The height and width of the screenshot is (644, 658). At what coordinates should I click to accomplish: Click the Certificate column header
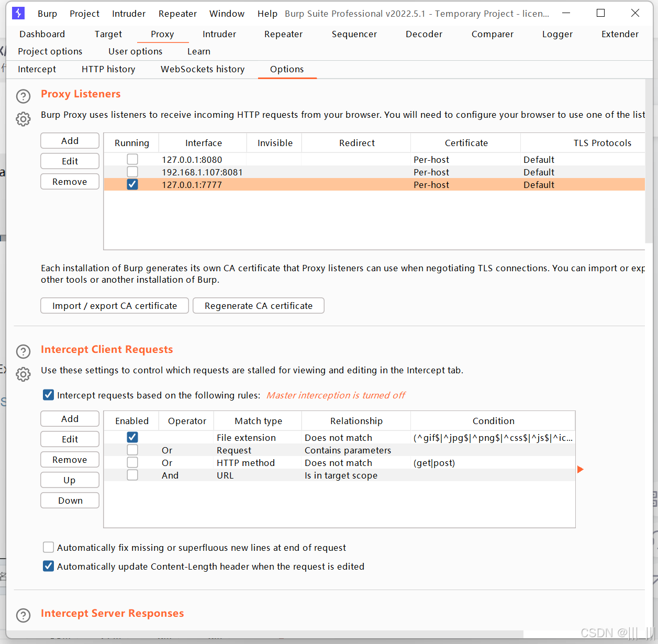click(466, 143)
